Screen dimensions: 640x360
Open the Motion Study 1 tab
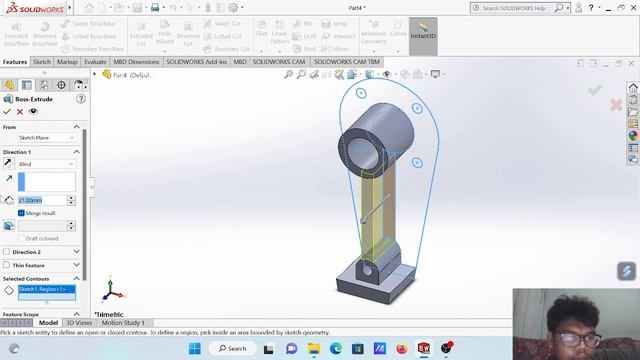[123, 322]
